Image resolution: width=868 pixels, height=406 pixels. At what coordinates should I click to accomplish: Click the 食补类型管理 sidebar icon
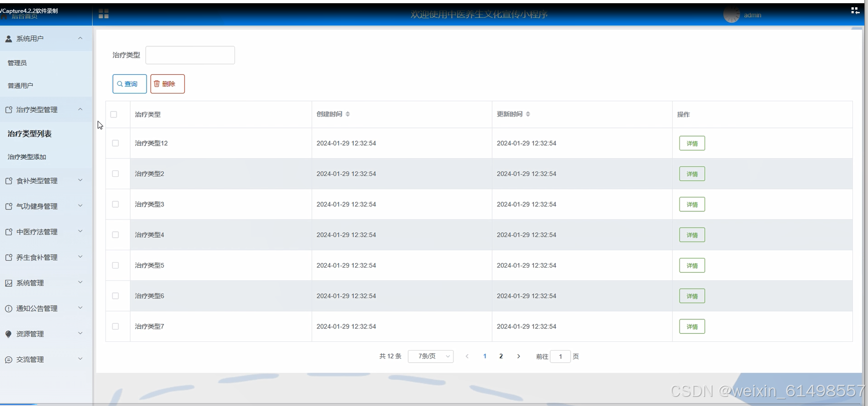coord(9,181)
